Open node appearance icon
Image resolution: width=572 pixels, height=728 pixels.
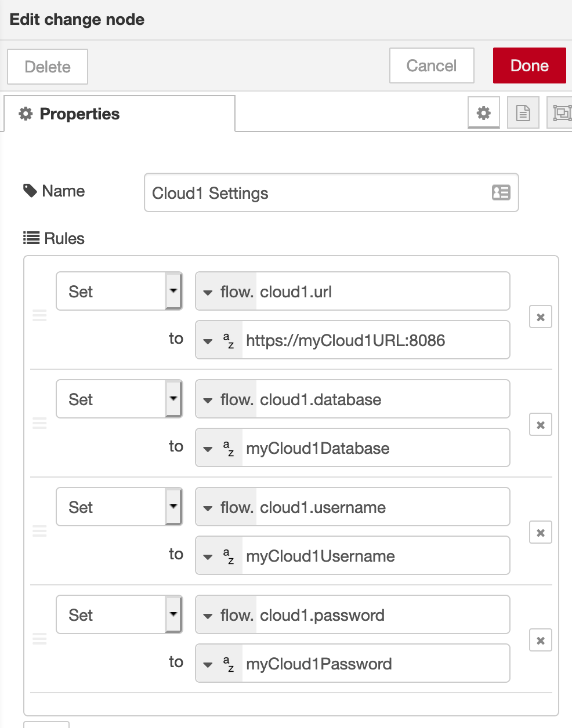tap(560, 112)
